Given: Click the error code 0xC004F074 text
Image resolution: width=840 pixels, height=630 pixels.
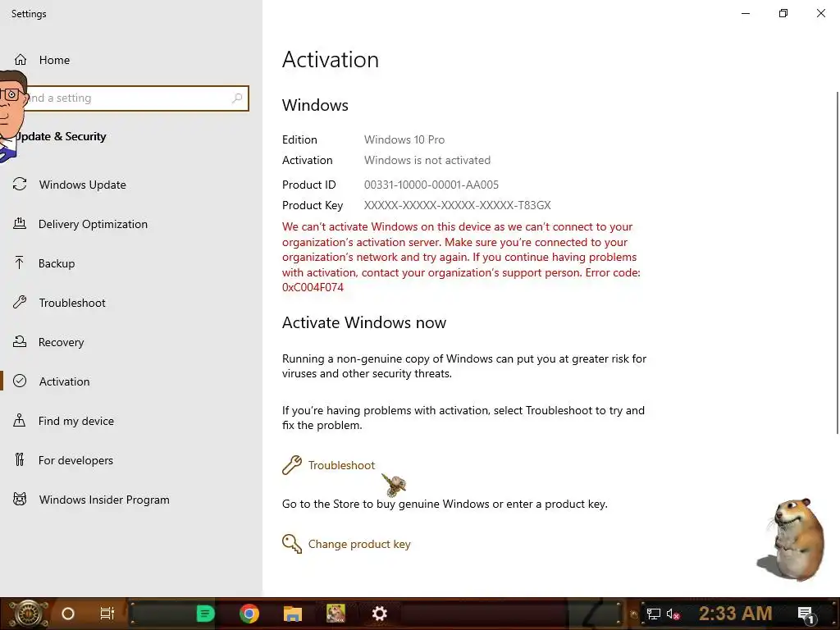Looking at the screenshot, I should (313, 287).
